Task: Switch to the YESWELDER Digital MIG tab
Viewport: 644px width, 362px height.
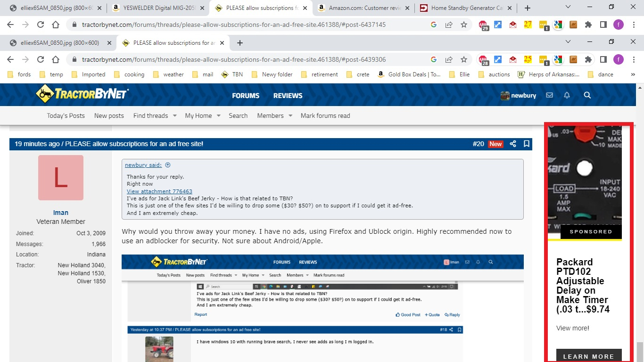Action: tap(158, 8)
